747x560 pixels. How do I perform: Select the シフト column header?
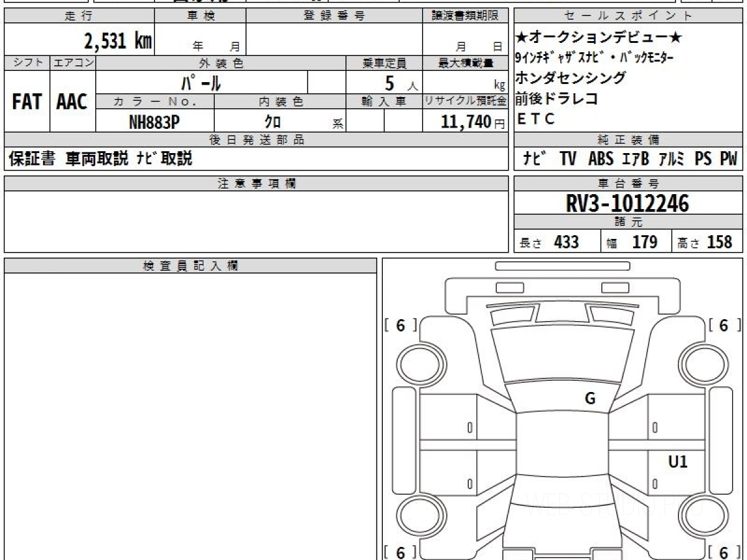pyautogui.click(x=27, y=63)
